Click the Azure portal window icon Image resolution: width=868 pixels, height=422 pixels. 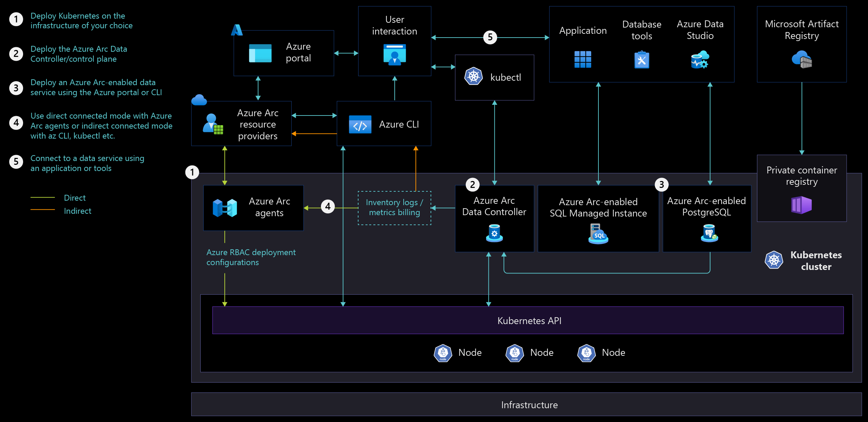point(260,53)
